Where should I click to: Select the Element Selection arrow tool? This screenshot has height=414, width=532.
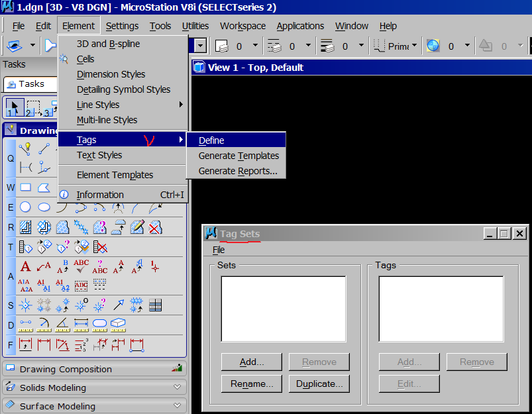click(x=15, y=108)
